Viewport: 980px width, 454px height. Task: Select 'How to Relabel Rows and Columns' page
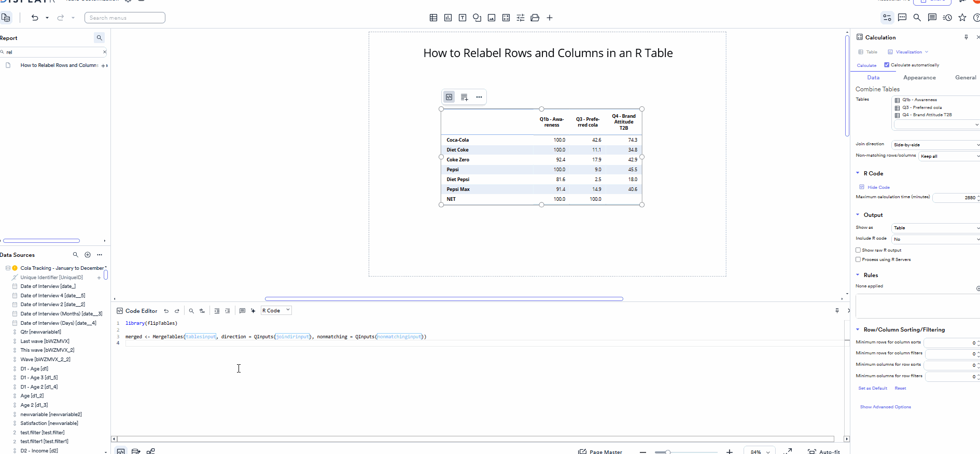59,65
